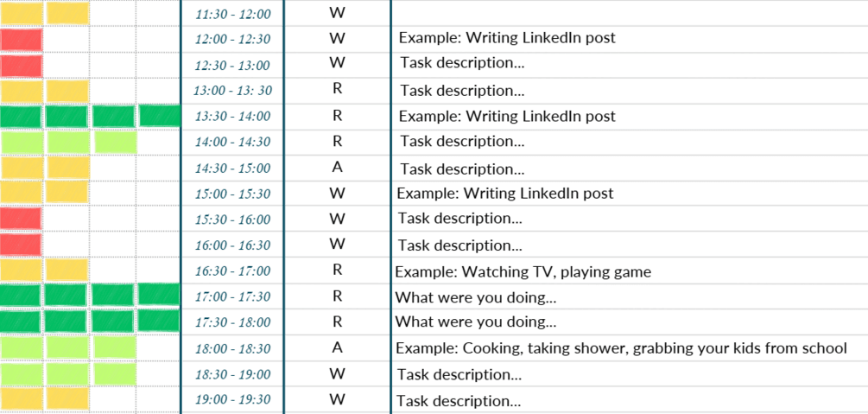
Task: Click the 'R' category cell at 13:30 - 14:00
Action: click(337, 115)
